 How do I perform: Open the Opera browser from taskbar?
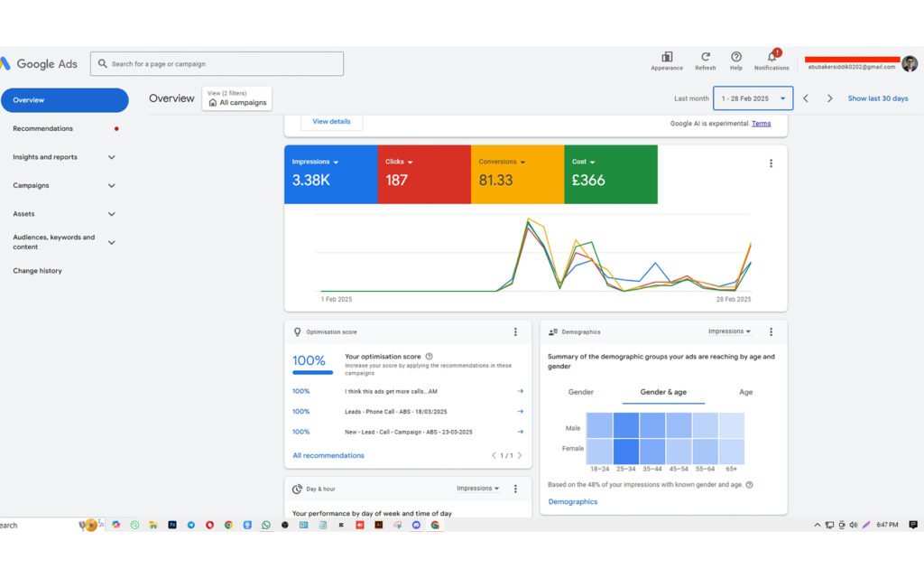(x=209, y=525)
